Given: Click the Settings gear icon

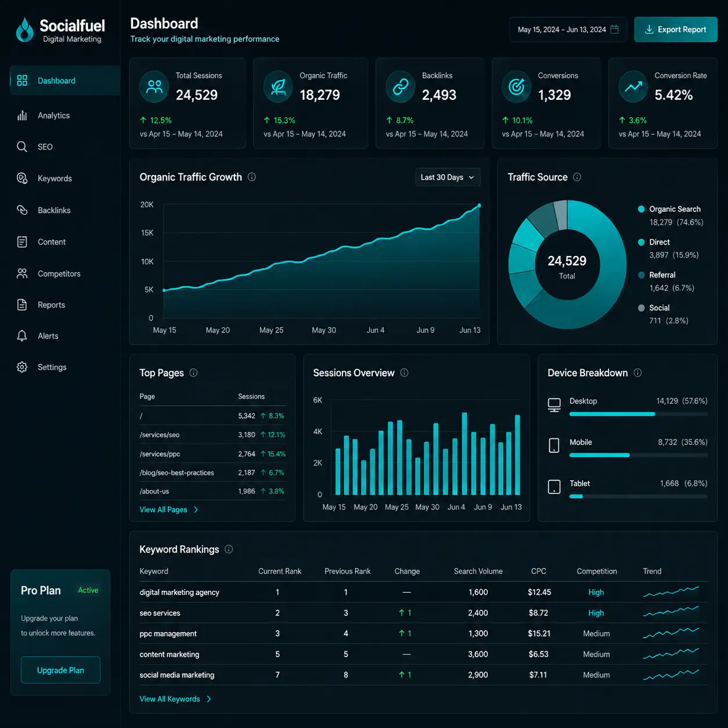Looking at the screenshot, I should [22, 367].
